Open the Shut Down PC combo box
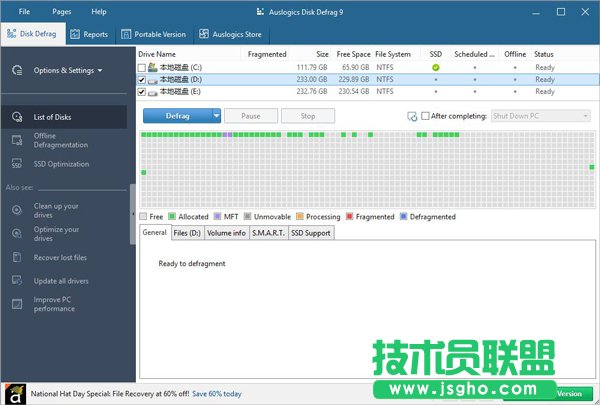The height and width of the screenshot is (405, 600). click(x=539, y=116)
